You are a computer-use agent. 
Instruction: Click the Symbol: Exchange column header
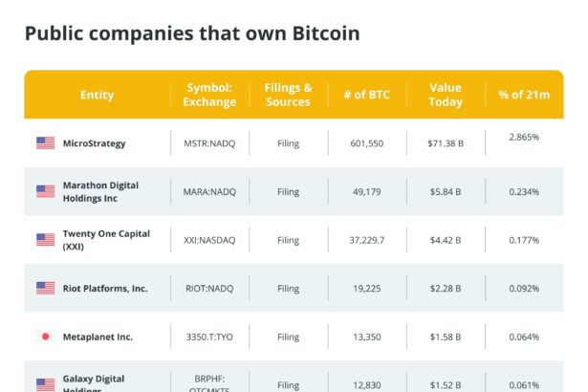point(209,95)
